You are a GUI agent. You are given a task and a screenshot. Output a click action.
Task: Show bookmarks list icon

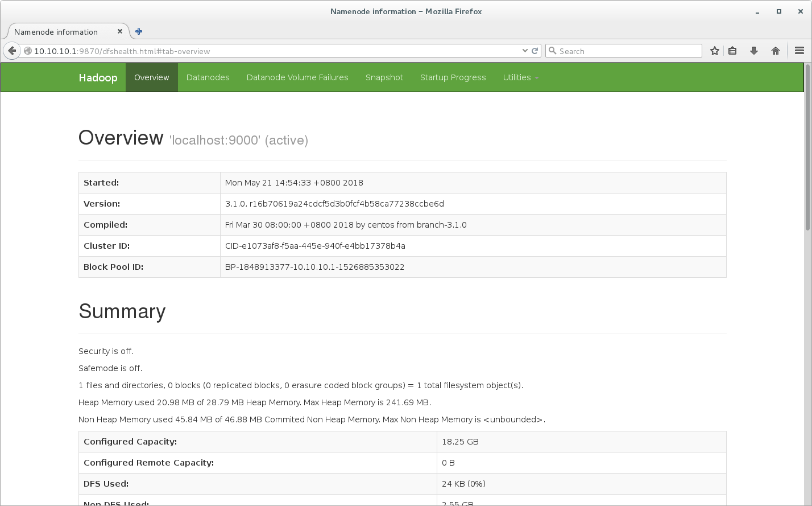coord(732,51)
